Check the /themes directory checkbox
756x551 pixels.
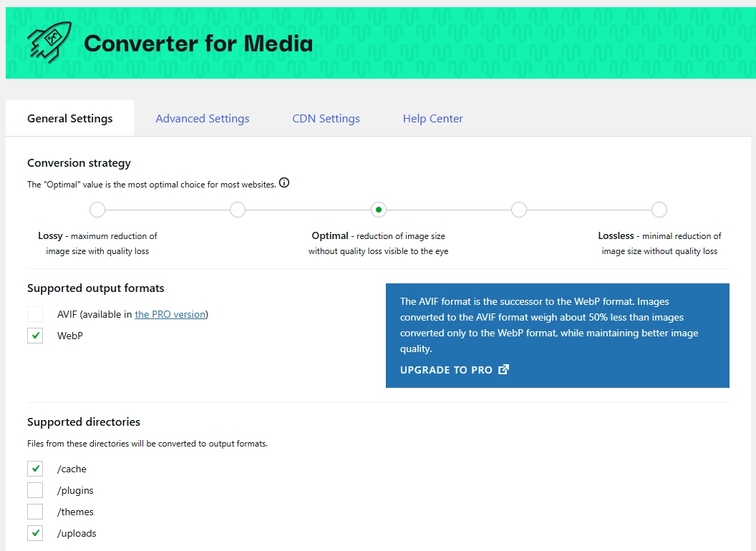click(34, 512)
